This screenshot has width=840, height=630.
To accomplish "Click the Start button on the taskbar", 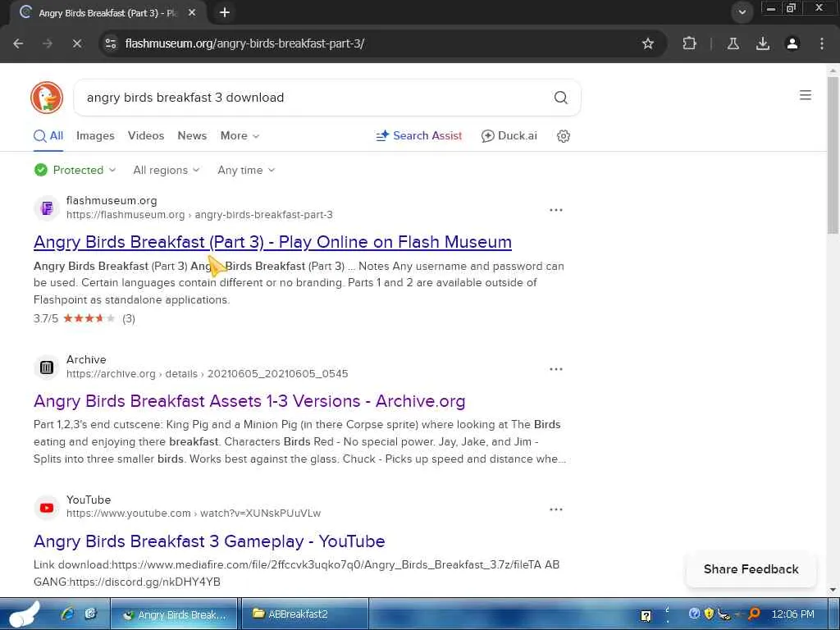I will tap(25, 614).
